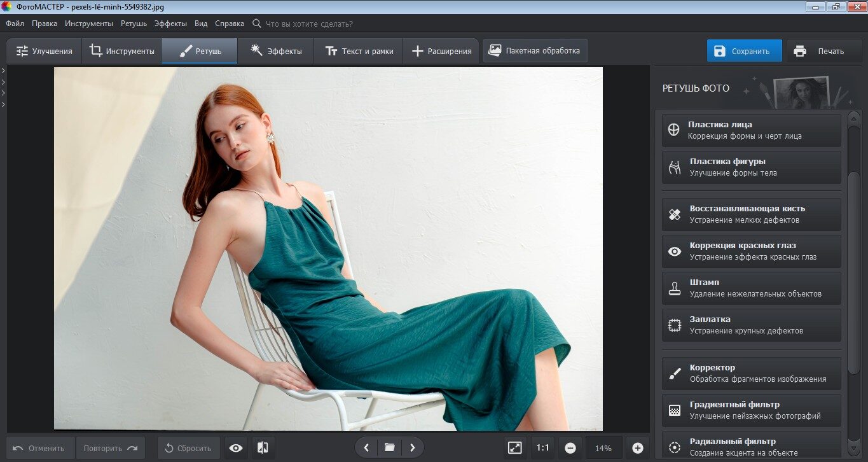
Task: Open the Red-eye correction (Коррекция красных глаз) tool
Action: (751, 251)
